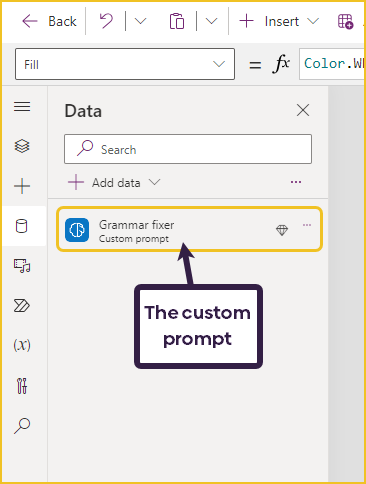Image resolution: width=366 pixels, height=484 pixels.
Task: Go Back to previous screen
Action: click(x=49, y=21)
